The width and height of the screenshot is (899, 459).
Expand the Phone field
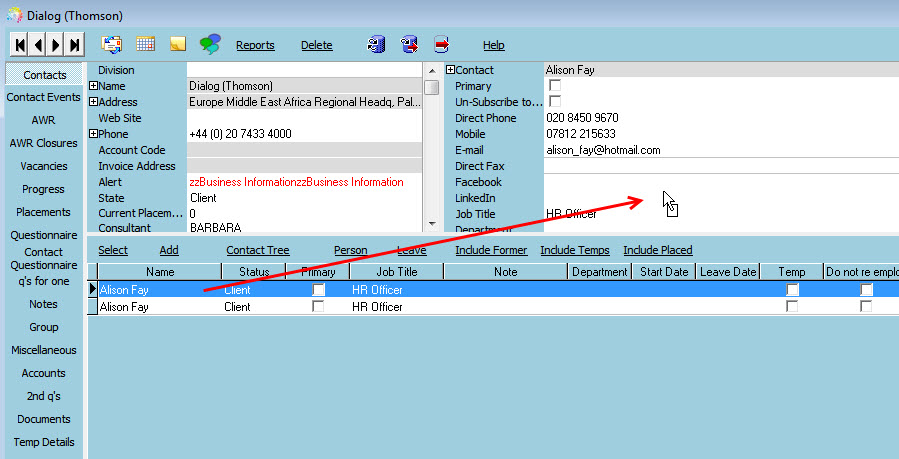click(93, 134)
